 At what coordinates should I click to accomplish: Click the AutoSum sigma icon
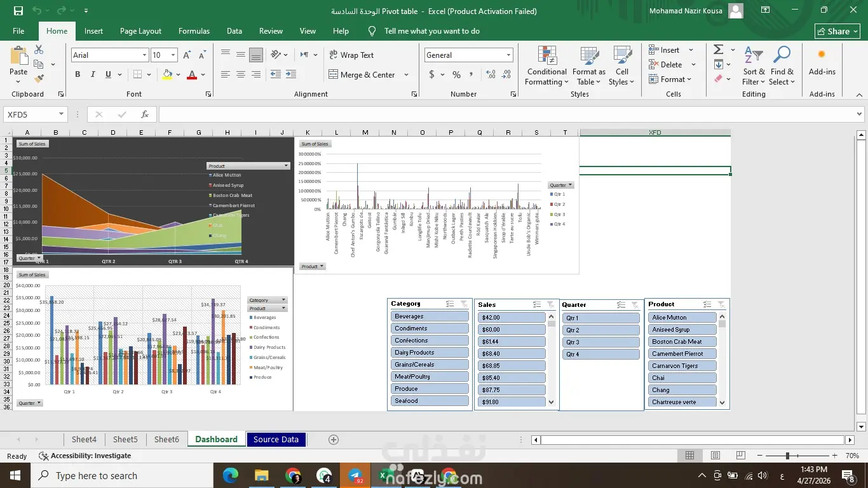(719, 50)
